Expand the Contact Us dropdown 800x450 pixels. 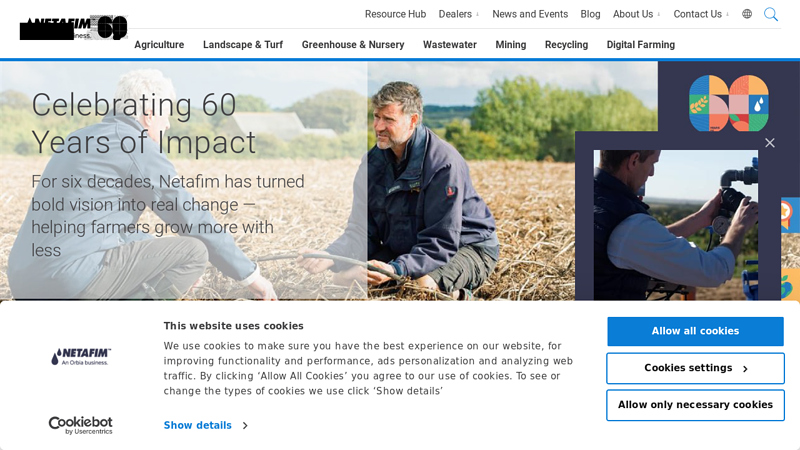[x=700, y=14]
